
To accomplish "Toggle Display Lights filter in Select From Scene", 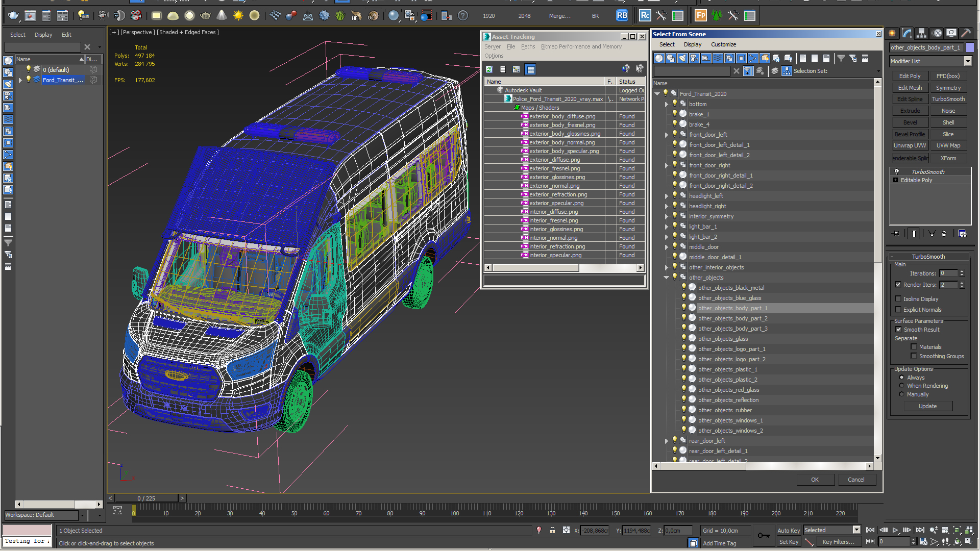I will pyautogui.click(x=682, y=58).
